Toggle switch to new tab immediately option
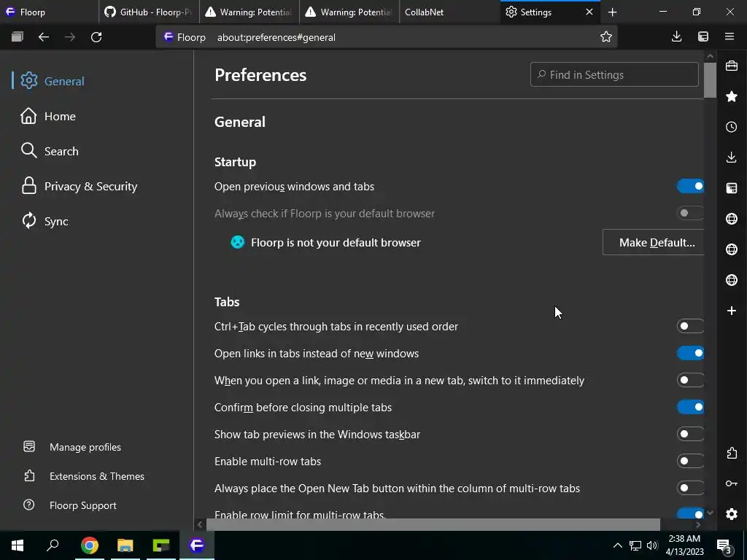 click(690, 380)
